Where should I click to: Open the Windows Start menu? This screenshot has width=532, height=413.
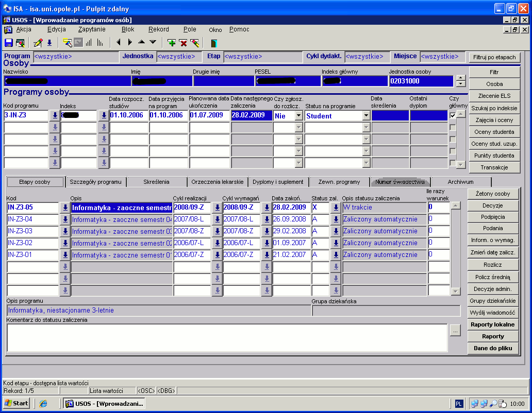pos(16,403)
